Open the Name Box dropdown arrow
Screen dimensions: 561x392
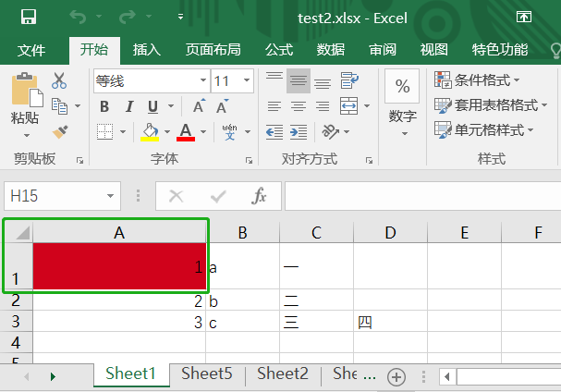112,196
